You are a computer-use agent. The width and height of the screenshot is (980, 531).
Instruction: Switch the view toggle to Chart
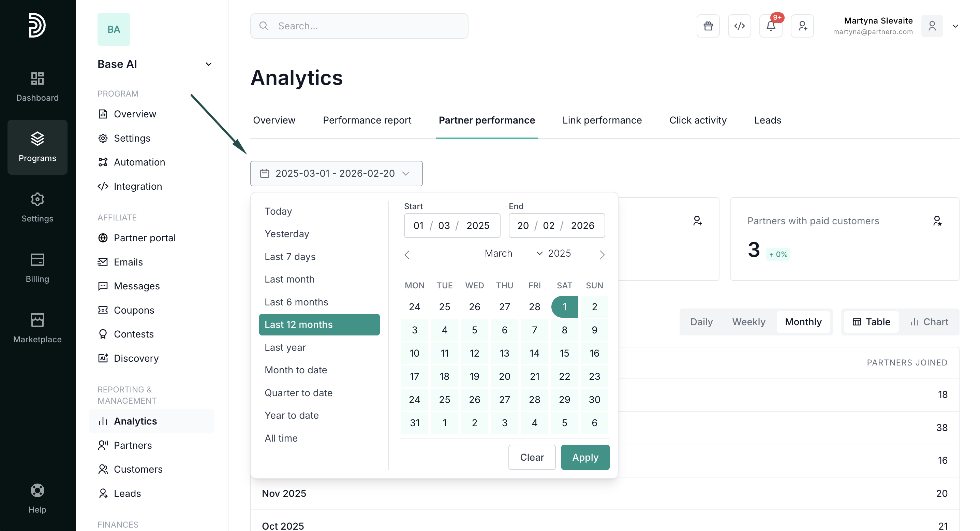point(929,322)
